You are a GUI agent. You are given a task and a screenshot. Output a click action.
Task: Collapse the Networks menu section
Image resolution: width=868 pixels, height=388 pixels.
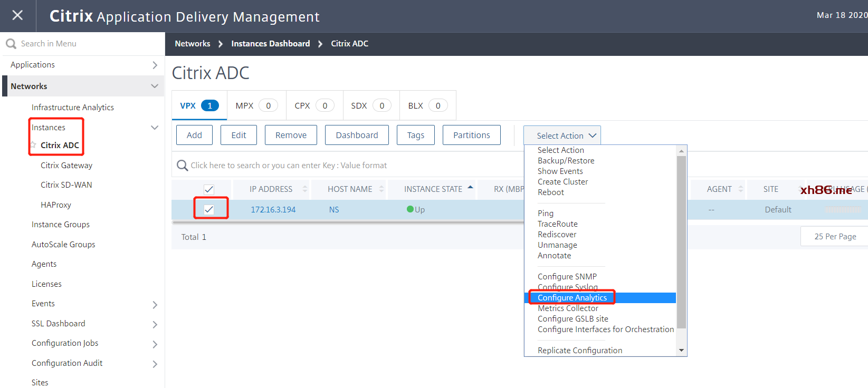click(x=155, y=86)
